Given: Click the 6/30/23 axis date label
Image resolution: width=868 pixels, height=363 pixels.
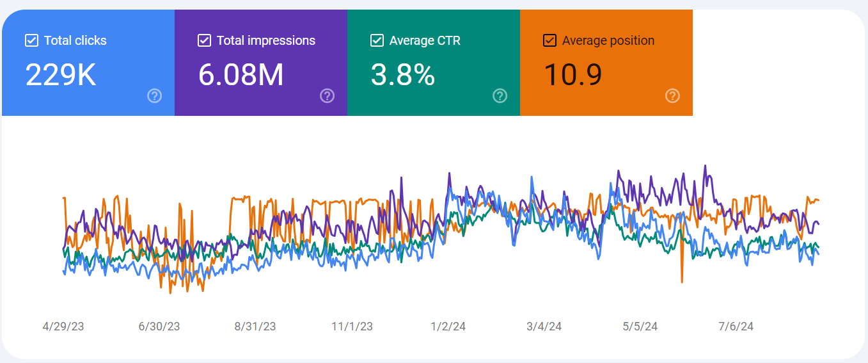Looking at the screenshot, I should pyautogui.click(x=159, y=327).
